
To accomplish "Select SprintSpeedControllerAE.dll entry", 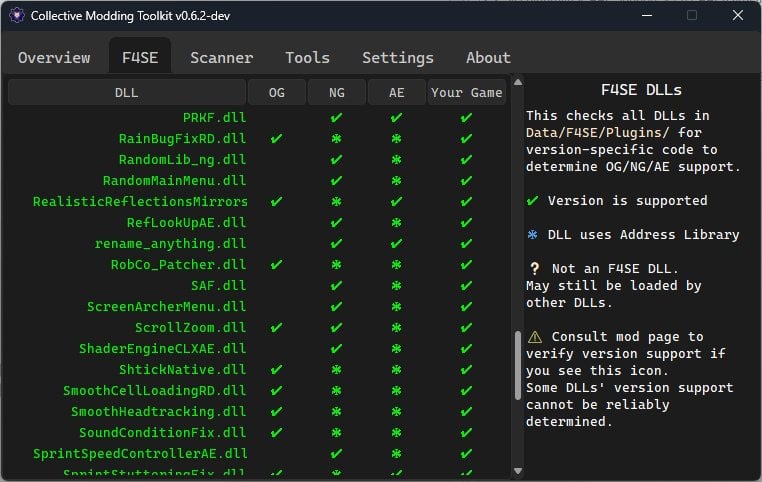I will [140, 453].
